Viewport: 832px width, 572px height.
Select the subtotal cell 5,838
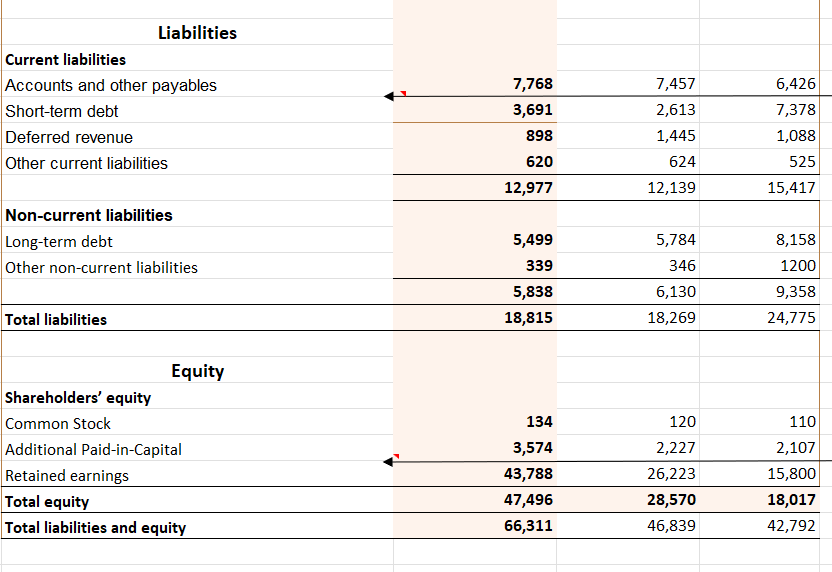point(475,292)
